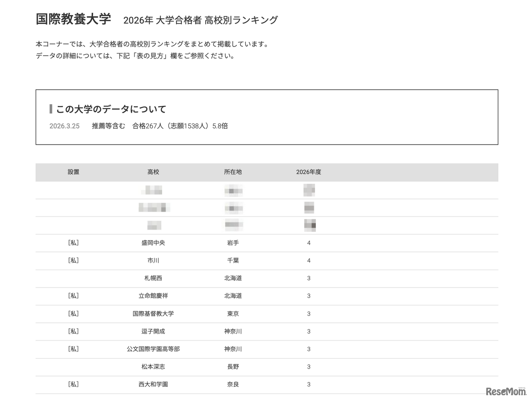Select the 公文国際学園高等部 school name
Image resolution: width=532 pixels, height=401 pixels.
[153, 349]
